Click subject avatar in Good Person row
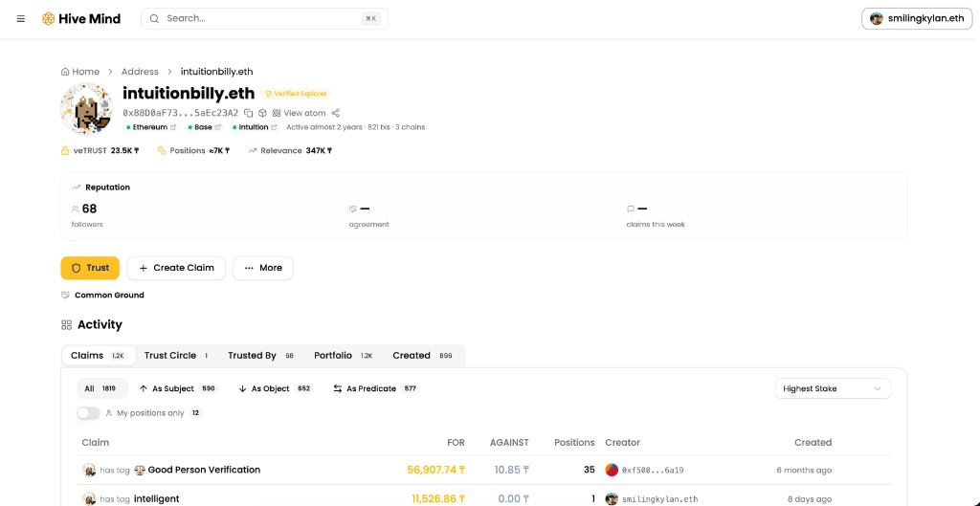Viewport: 980px width, 506px height. [x=89, y=470]
